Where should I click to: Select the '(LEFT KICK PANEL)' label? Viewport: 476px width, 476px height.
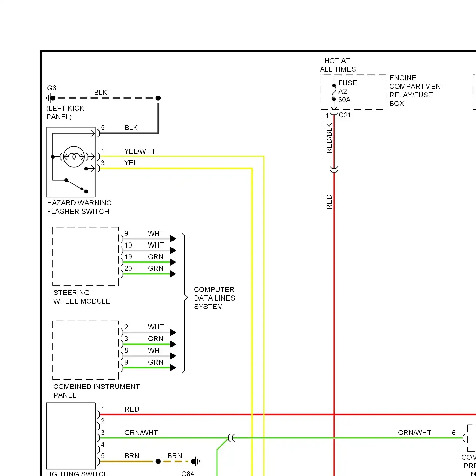65,113
